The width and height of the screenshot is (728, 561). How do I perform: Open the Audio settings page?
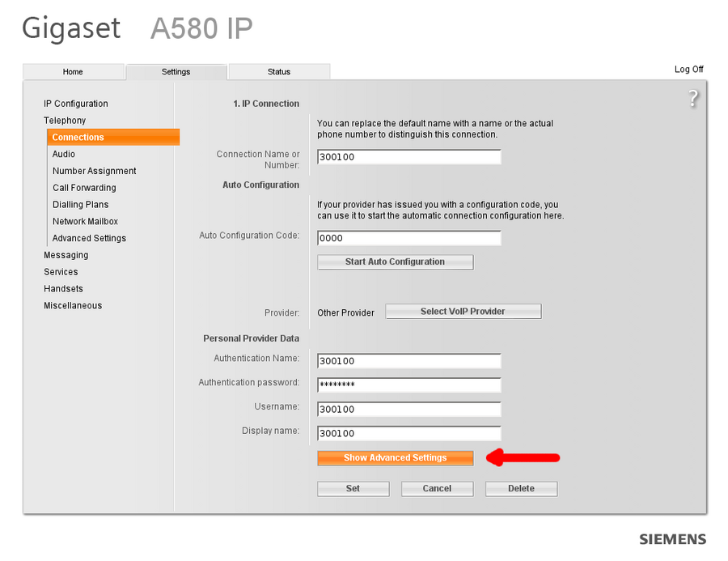pos(62,154)
